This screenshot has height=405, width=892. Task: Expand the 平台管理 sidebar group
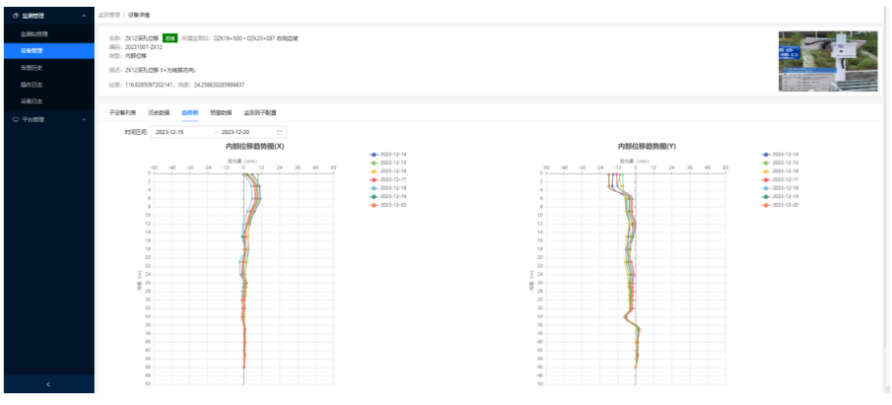pyautogui.click(x=83, y=119)
